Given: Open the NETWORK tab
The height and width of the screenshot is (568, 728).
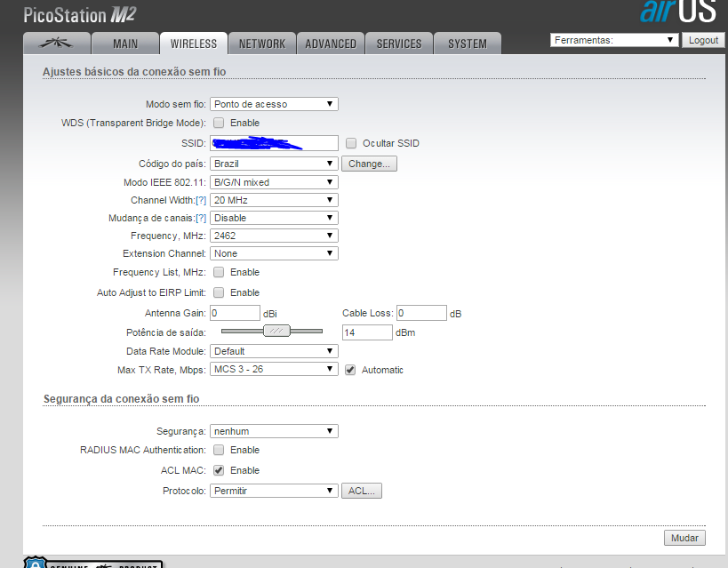Looking at the screenshot, I should (262, 44).
